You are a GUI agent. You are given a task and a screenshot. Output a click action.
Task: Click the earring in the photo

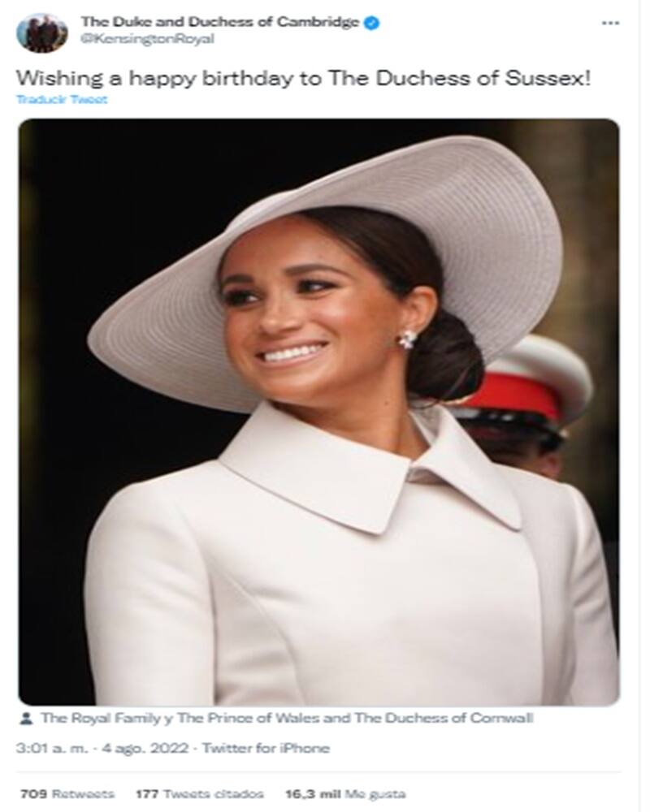click(407, 339)
